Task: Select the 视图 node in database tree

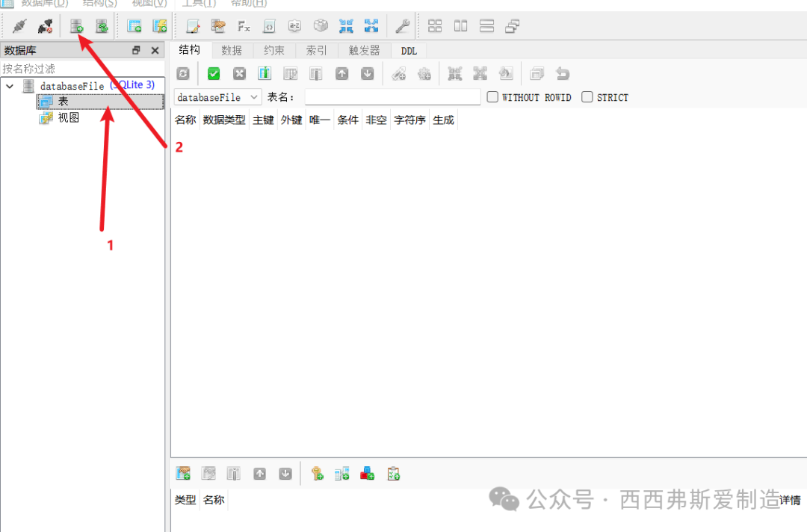Action: tap(68, 117)
